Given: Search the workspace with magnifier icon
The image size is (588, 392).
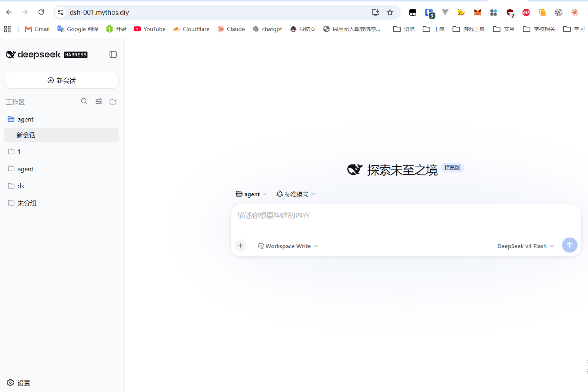Looking at the screenshot, I should point(84,101).
